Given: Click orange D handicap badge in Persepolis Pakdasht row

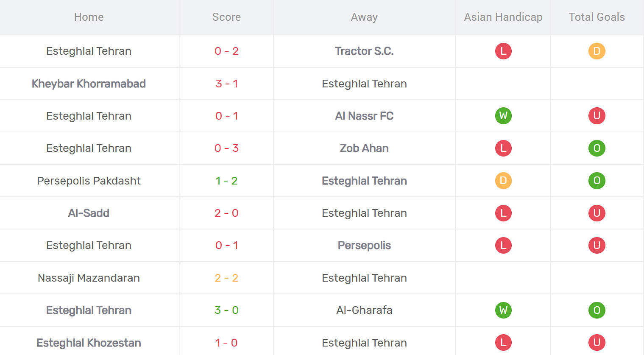Looking at the screenshot, I should [503, 181].
